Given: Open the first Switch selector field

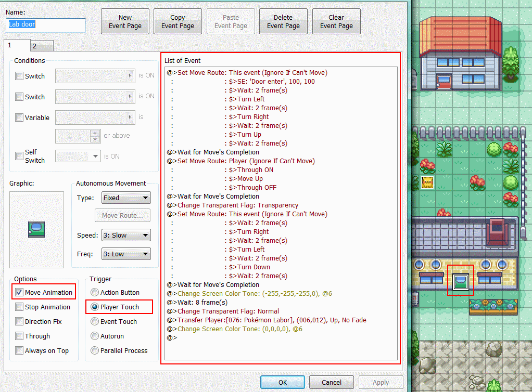Looking at the screenshot, I should (95, 76).
